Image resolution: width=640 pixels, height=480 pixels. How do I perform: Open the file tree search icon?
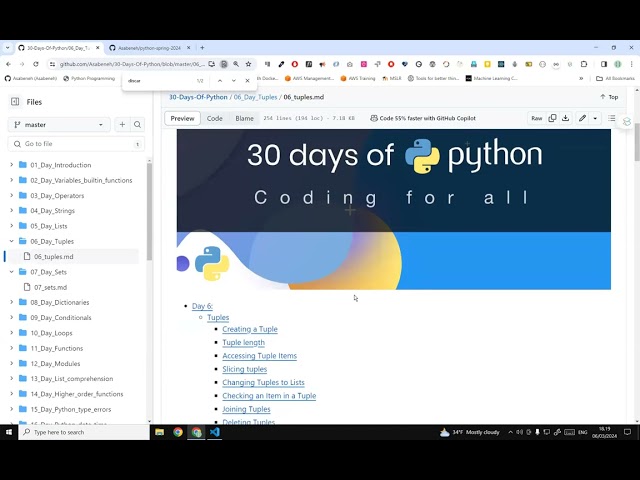[138, 124]
